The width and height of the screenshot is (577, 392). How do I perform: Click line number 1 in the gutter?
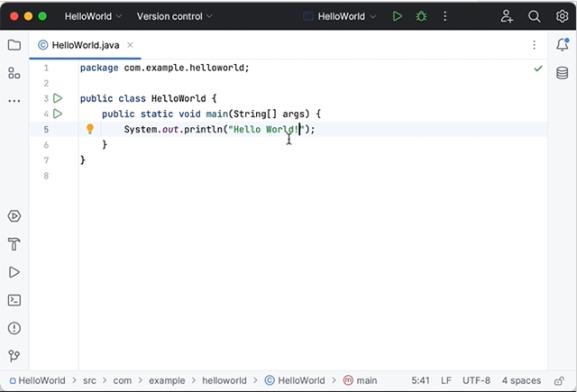[x=46, y=68]
